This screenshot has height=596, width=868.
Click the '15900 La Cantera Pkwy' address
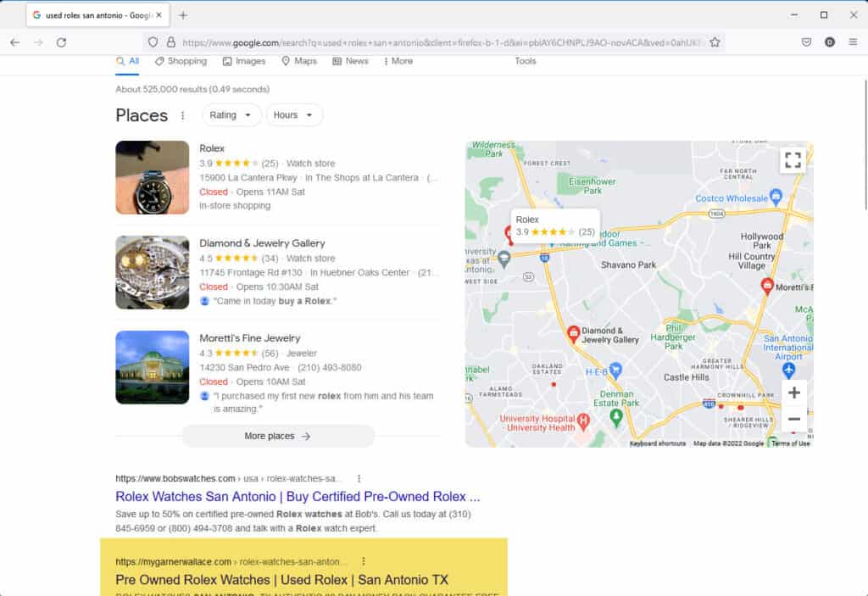click(x=248, y=178)
